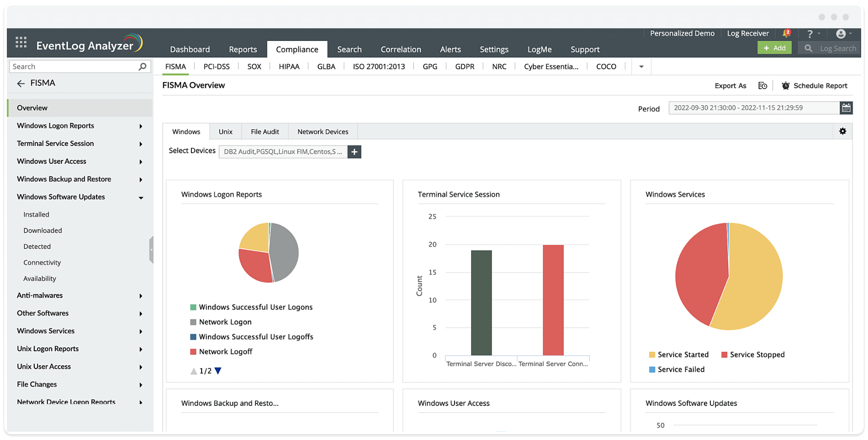Image resolution: width=868 pixels, height=440 pixels.
Task: Toggle Network Logon legend entry
Action: coord(221,322)
